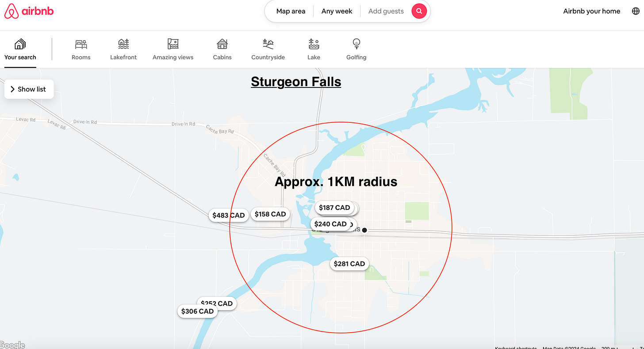Click Add guests field
This screenshot has width=644, height=349.
pos(386,11)
